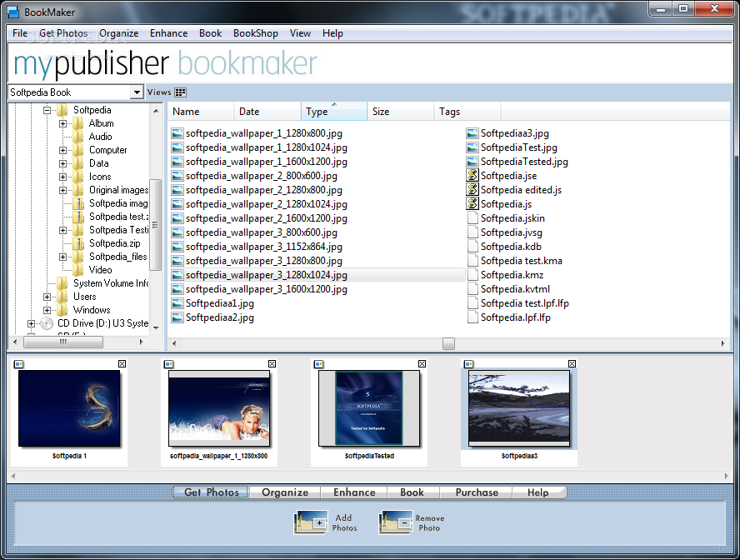Expand the Album folder node

click(62, 123)
